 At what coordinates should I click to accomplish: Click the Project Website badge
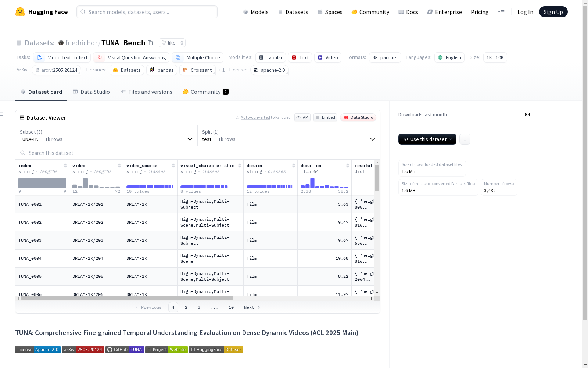(x=166, y=350)
